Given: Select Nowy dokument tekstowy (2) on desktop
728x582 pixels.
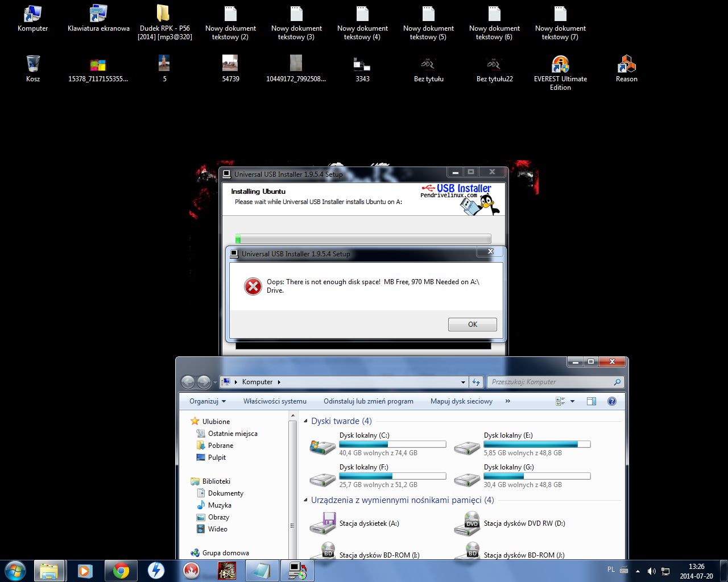Looking at the screenshot, I should 230,23.
